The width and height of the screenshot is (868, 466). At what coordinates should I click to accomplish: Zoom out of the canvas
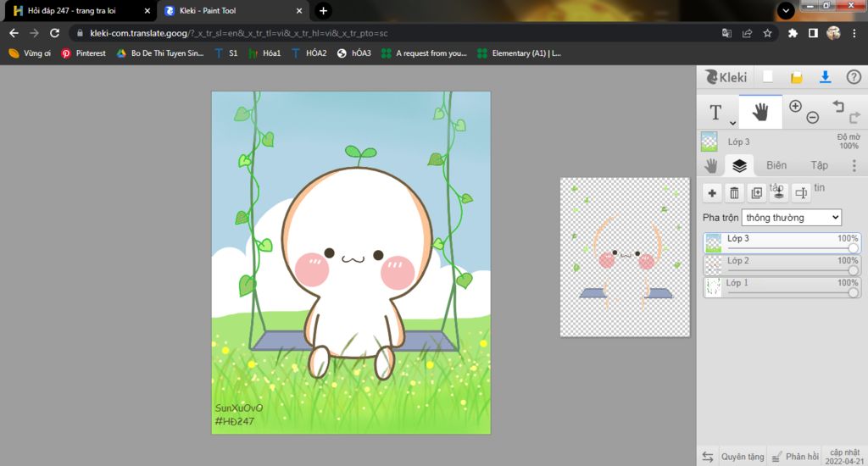point(812,117)
